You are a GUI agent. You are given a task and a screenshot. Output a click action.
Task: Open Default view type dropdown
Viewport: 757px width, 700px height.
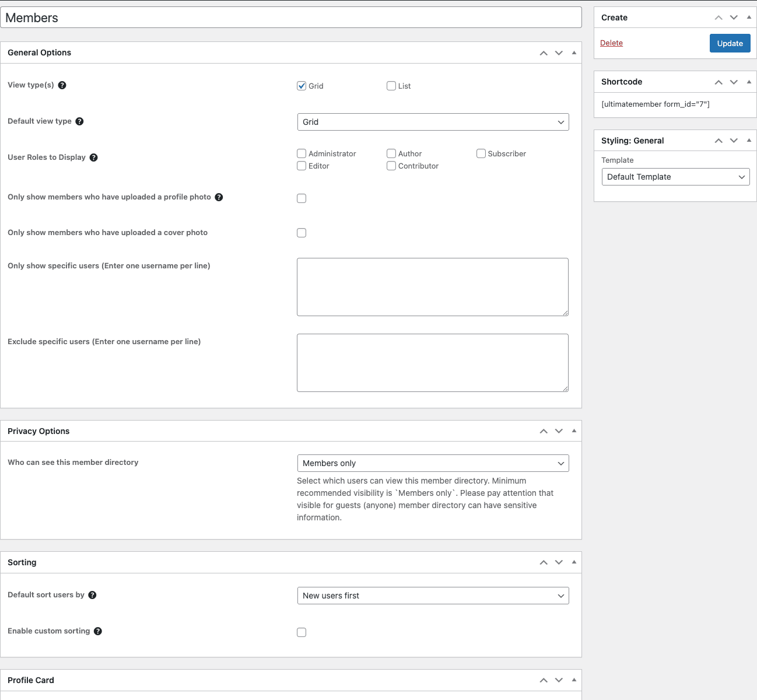pyautogui.click(x=433, y=122)
